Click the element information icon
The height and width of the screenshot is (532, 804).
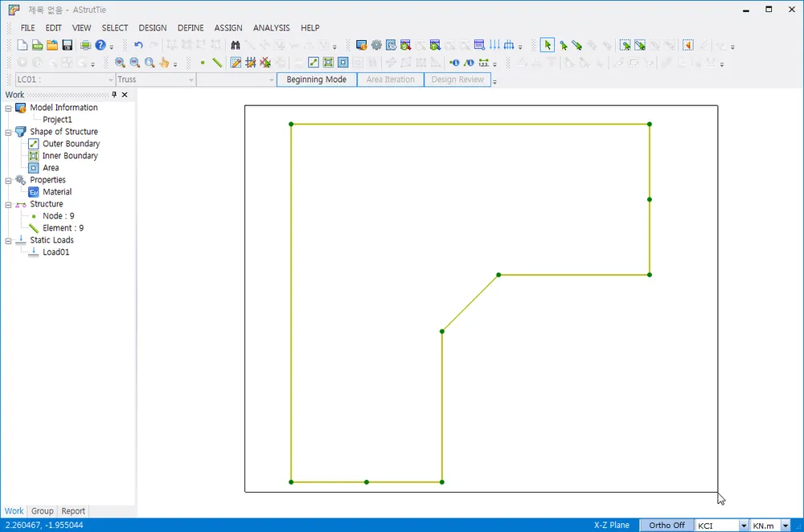coord(469,63)
